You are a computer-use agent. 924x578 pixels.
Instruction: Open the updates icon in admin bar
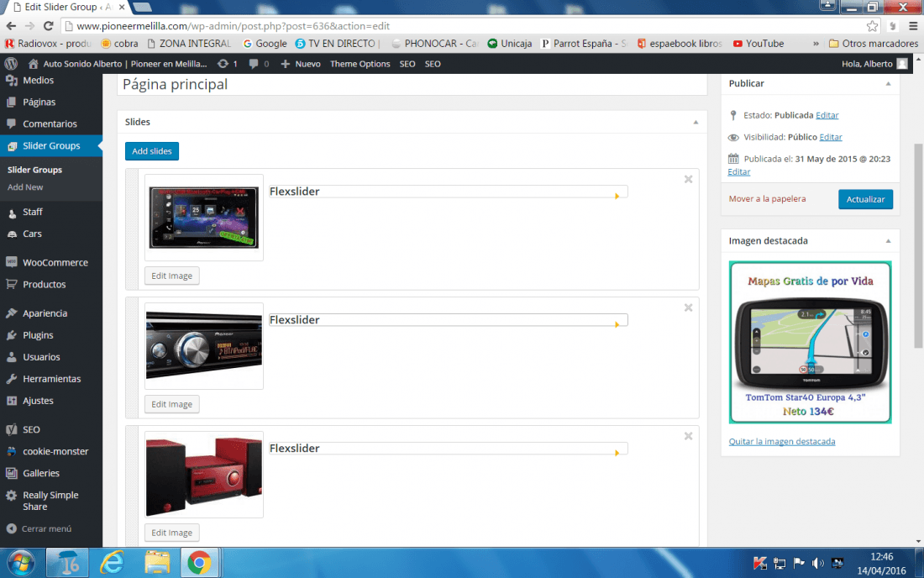click(222, 64)
